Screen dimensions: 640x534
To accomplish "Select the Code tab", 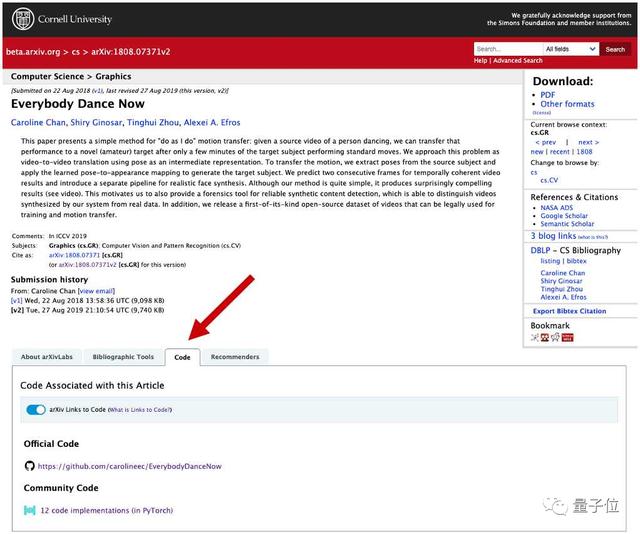I will tap(182, 357).
